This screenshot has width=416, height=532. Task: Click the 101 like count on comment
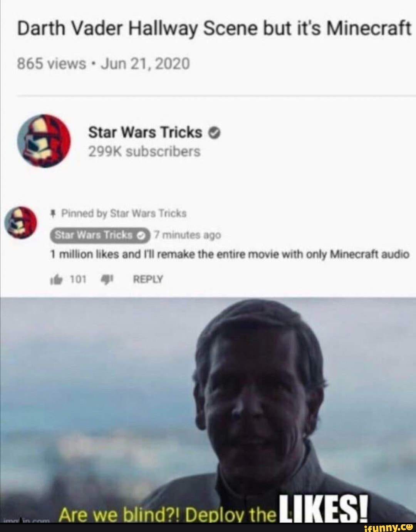coord(77,279)
